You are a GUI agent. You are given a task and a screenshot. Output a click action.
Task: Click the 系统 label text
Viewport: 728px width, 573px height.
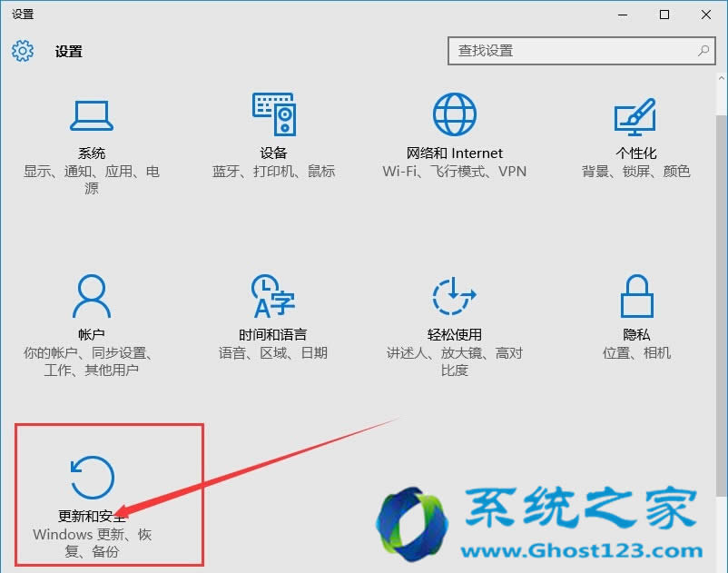tap(92, 153)
